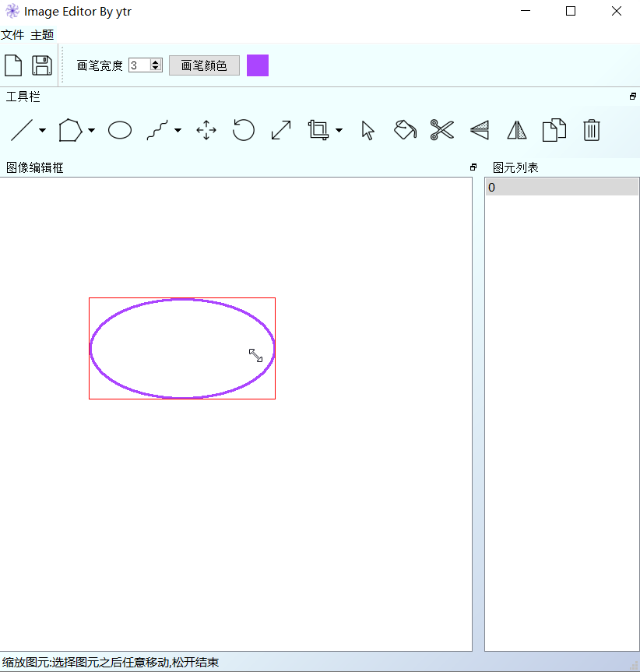This screenshot has width=640, height=672.
Task: Click the 画笔宽度 label
Action: point(100,65)
